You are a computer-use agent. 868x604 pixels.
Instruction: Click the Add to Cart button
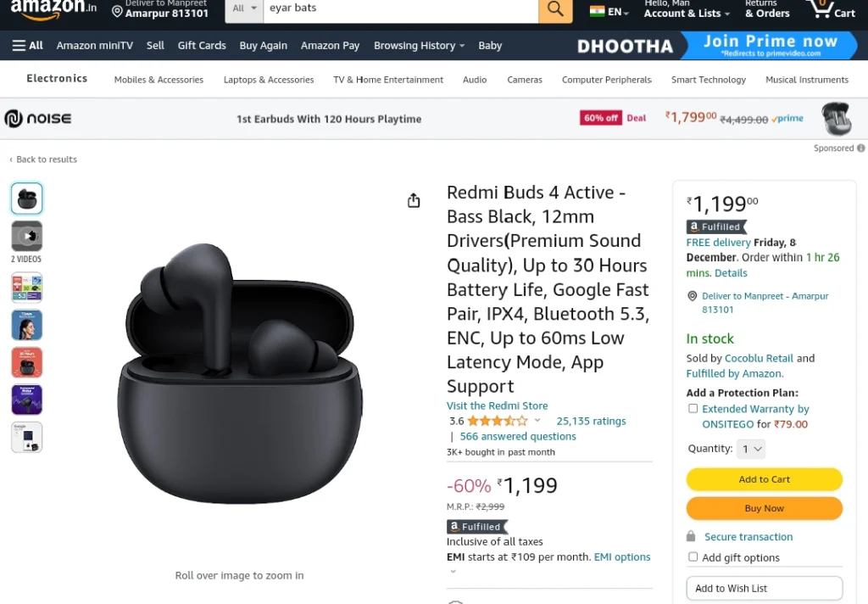[x=764, y=479]
